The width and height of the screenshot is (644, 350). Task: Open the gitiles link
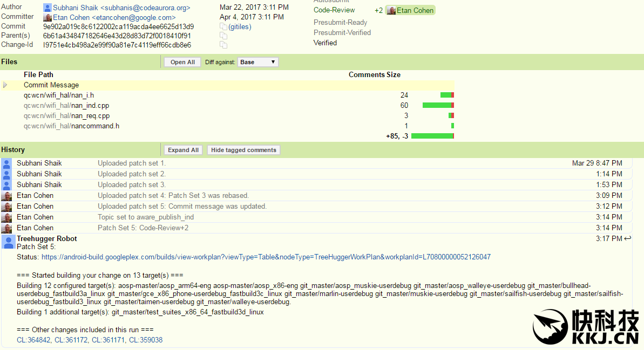[x=240, y=26]
